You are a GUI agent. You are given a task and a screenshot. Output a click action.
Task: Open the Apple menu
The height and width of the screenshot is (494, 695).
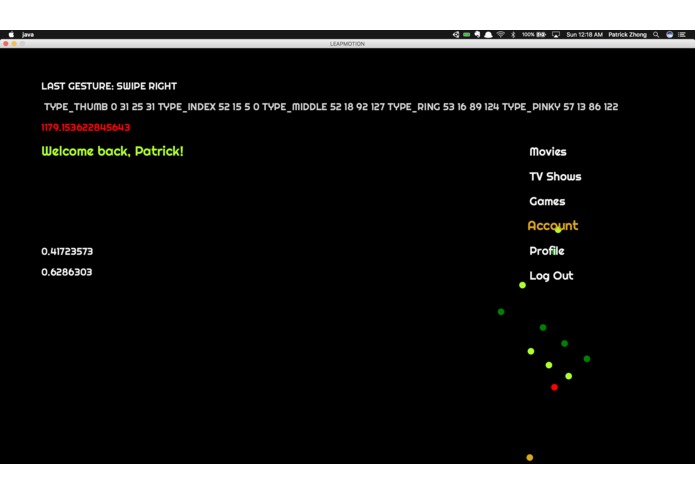[x=12, y=35]
